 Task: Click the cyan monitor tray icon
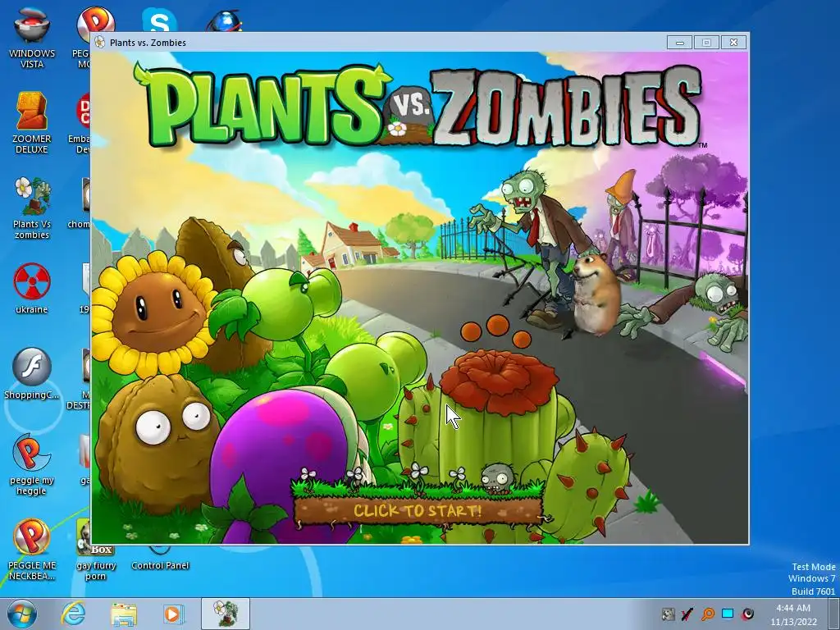(x=728, y=614)
